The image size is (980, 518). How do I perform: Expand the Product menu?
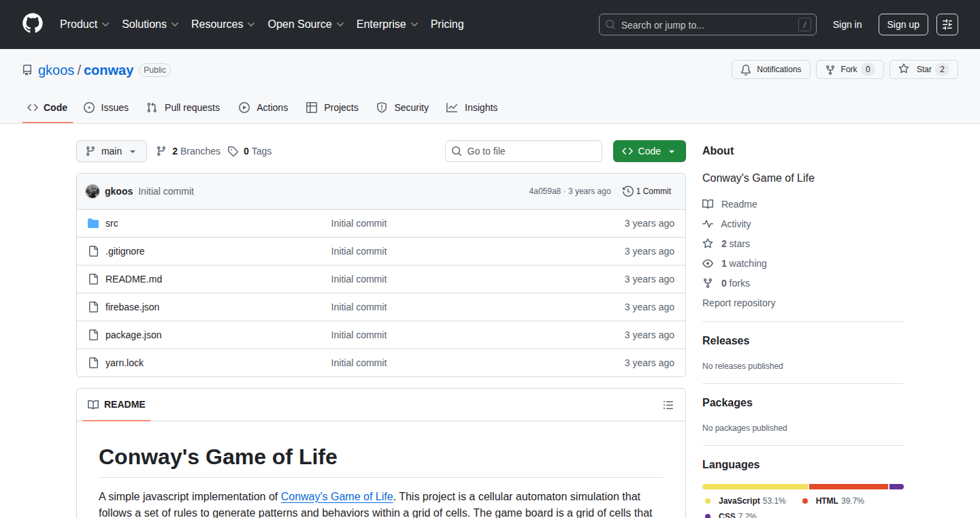(84, 24)
